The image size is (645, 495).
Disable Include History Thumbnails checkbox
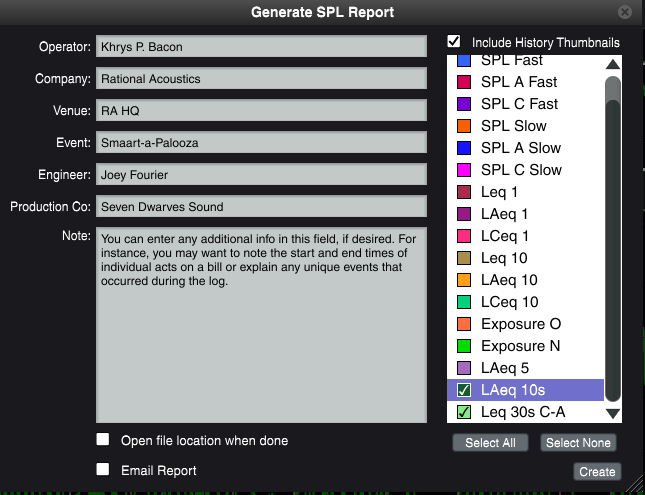(454, 41)
